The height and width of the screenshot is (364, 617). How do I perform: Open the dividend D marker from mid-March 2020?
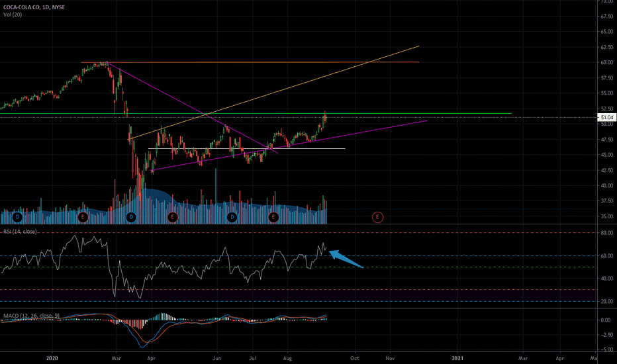pos(131,217)
